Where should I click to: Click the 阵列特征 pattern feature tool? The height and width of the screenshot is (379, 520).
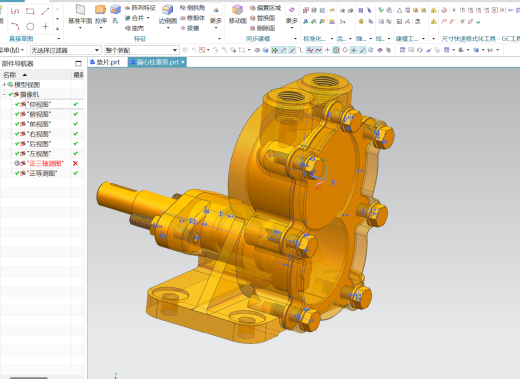point(140,8)
